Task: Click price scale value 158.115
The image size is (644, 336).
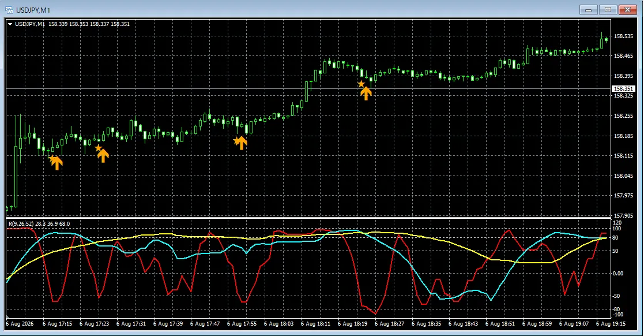Action: tap(623, 156)
